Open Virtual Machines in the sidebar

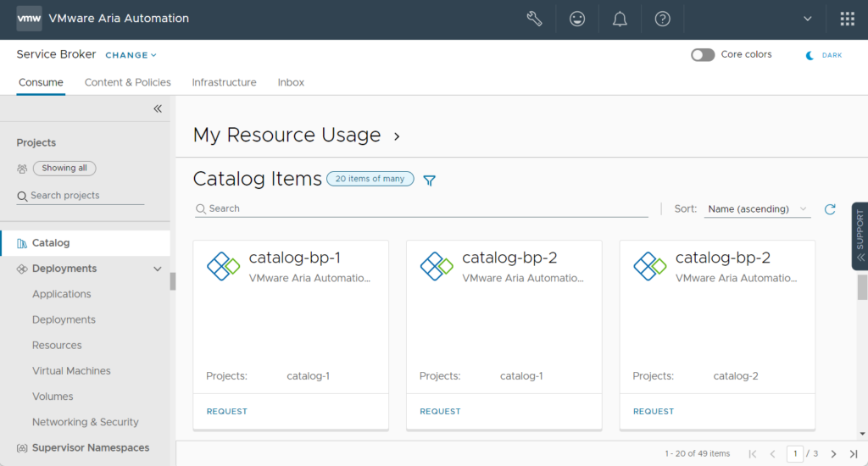click(71, 371)
